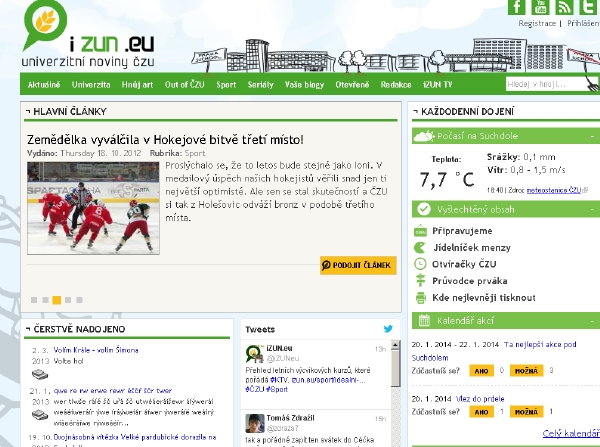Viewport: 600px width, 447px height.
Task: Click the iZUN.eu tweet avatar
Action: pos(254,354)
